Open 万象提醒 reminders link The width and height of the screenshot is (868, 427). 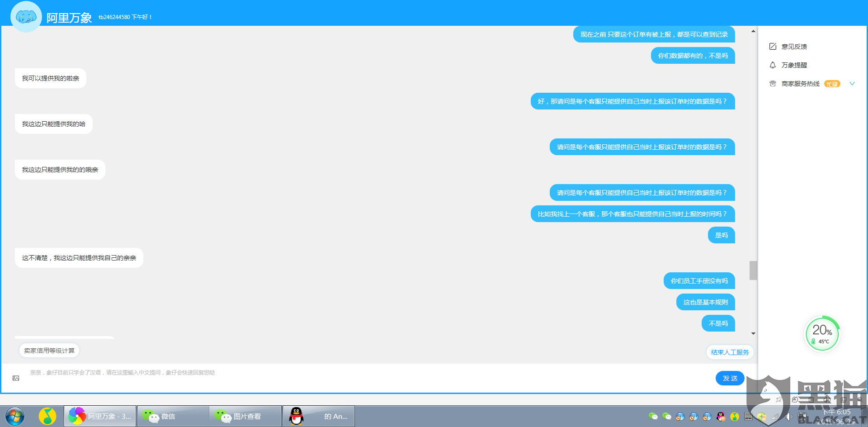point(794,65)
